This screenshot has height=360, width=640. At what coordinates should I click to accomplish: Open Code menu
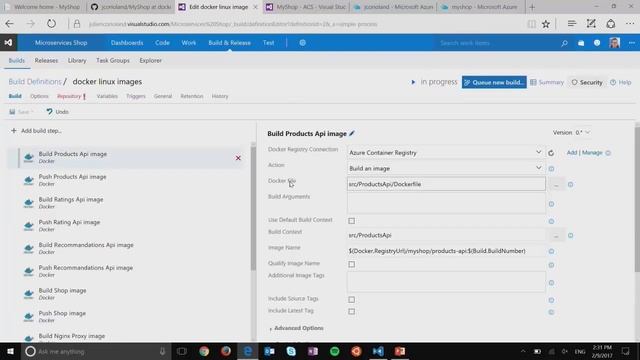coord(162,42)
